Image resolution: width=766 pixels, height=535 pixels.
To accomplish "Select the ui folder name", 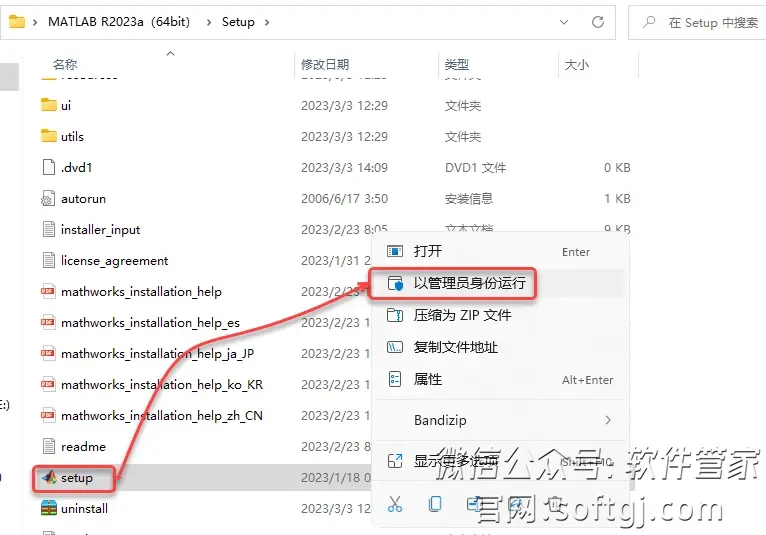I will [66, 106].
